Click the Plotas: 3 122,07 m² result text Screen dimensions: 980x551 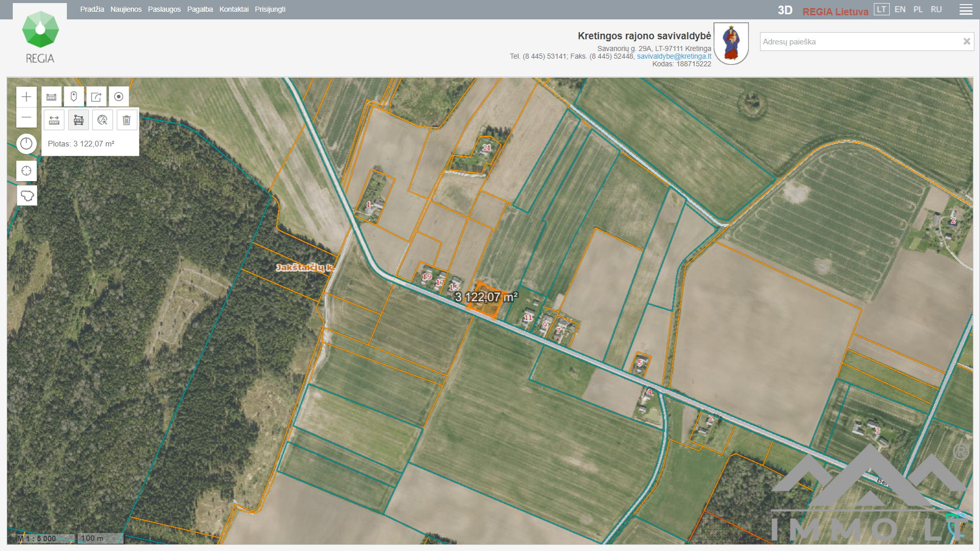pos(81,144)
